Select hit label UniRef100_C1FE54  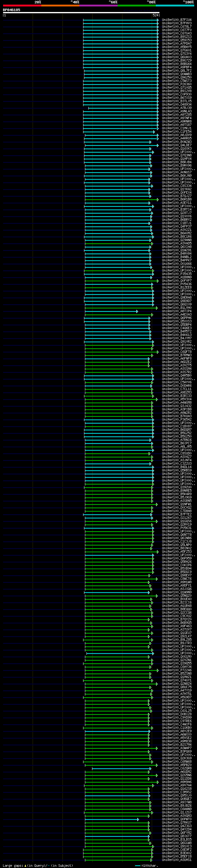click(177, 131)
